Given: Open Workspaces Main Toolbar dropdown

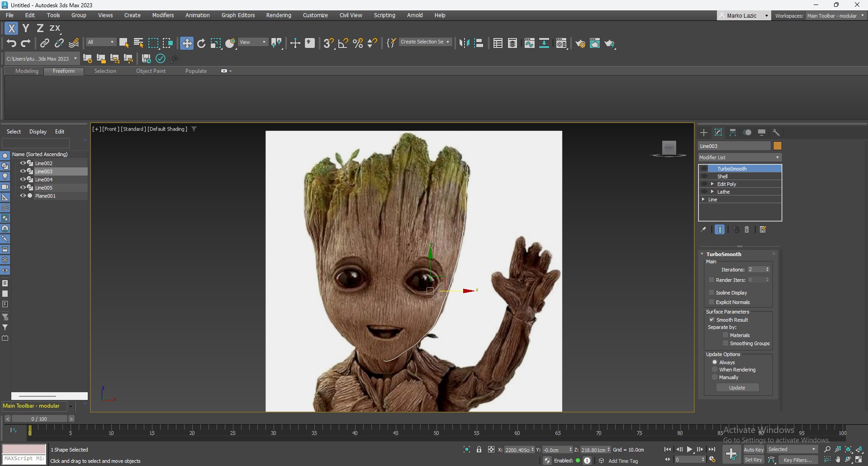Looking at the screenshot, I should tap(835, 15).
